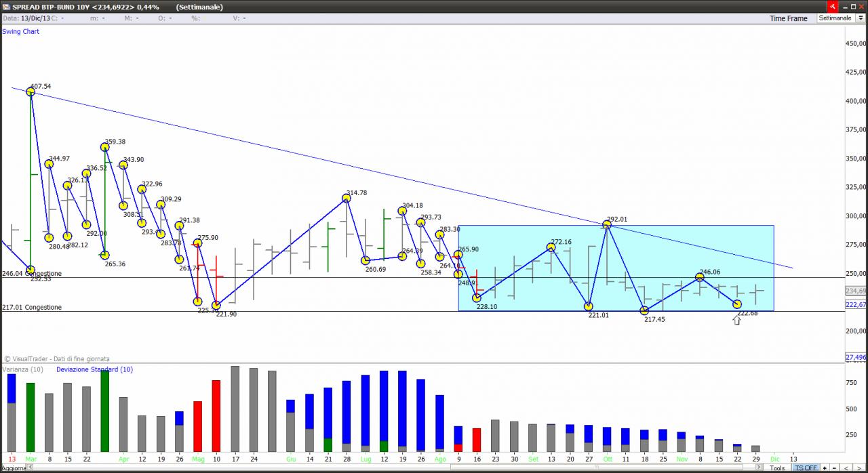This screenshot has width=868, height=473.
Task: Click the cyan congestion rectangle area
Action: (x=616, y=268)
